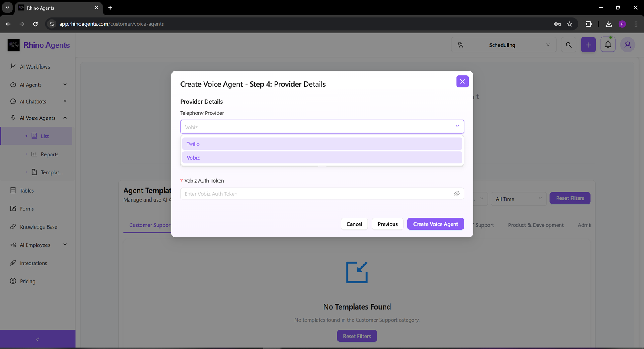Go back with the Previous button
The height and width of the screenshot is (349, 644).
(x=387, y=224)
